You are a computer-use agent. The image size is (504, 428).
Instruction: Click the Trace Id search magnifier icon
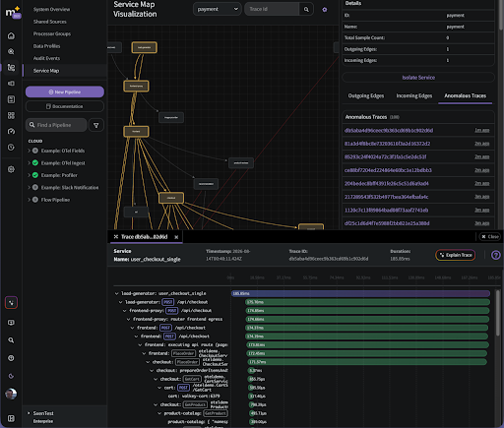pyautogui.click(x=306, y=9)
